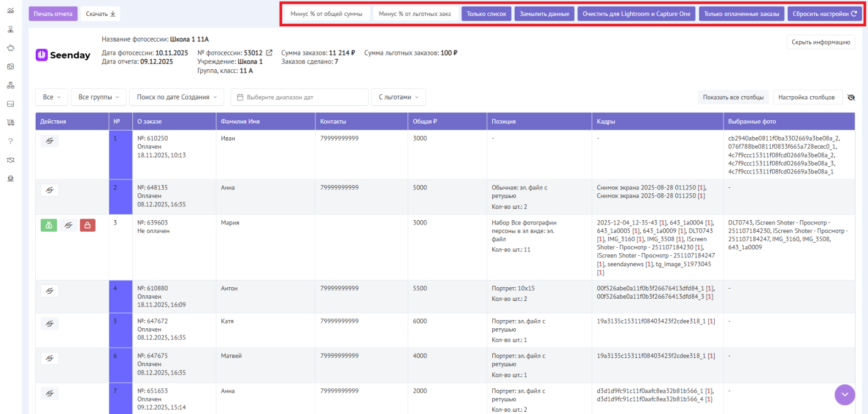Toggle the crossed-eye hidden columns icon
The height and width of the screenshot is (414, 868).
[x=851, y=97]
